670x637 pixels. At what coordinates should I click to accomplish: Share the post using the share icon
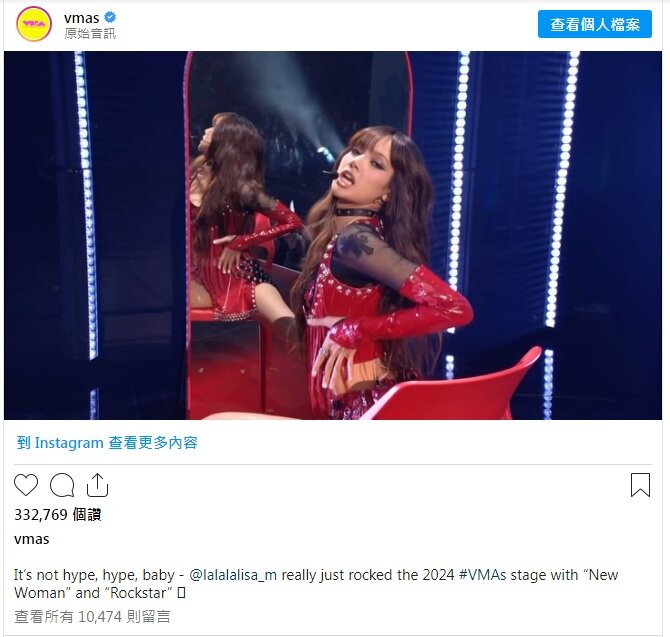pos(97,485)
